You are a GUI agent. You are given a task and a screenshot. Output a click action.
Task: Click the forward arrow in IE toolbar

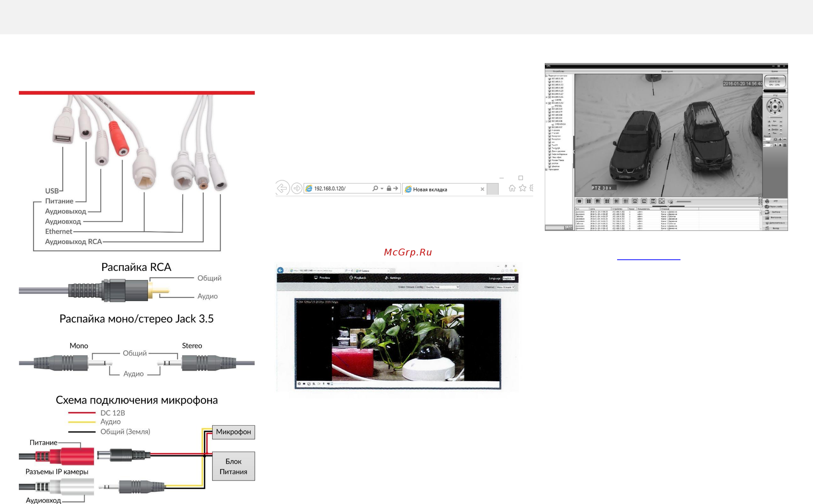click(297, 188)
